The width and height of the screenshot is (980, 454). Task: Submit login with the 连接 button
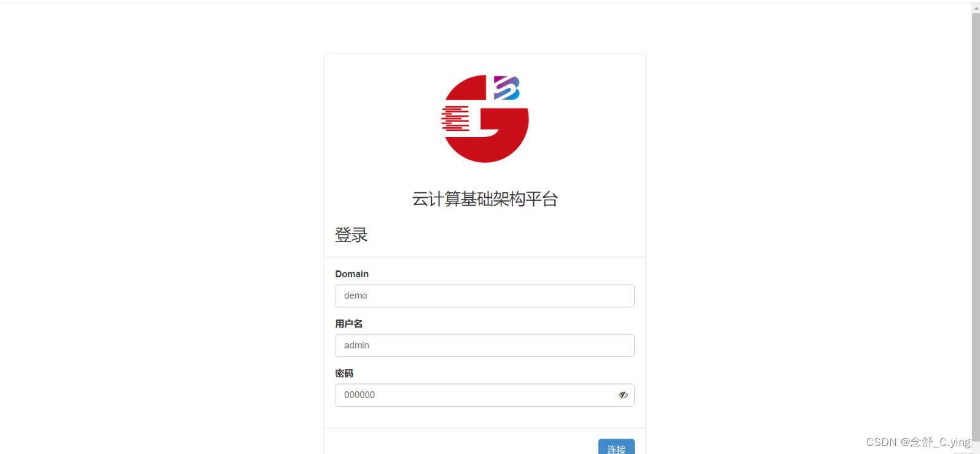pos(616,447)
